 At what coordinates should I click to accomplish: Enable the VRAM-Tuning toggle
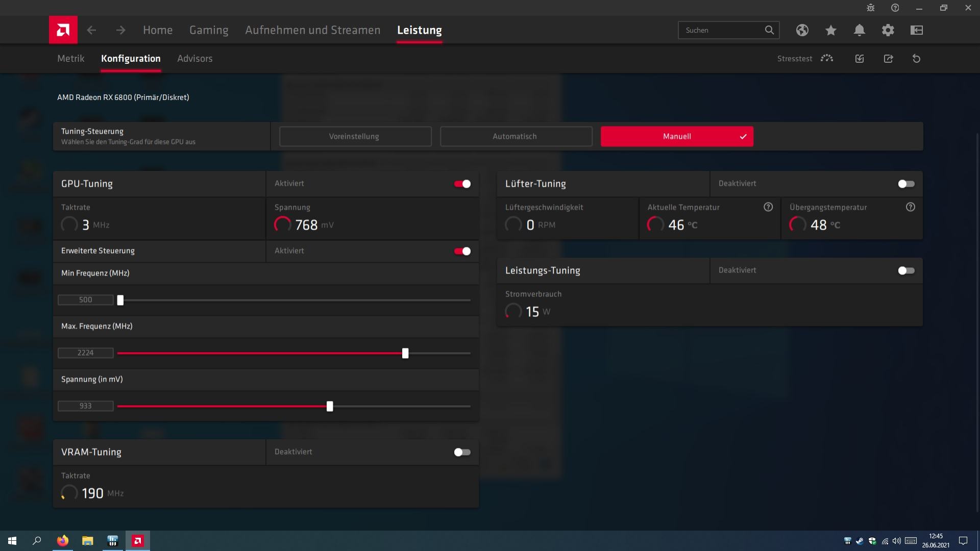pyautogui.click(x=462, y=452)
